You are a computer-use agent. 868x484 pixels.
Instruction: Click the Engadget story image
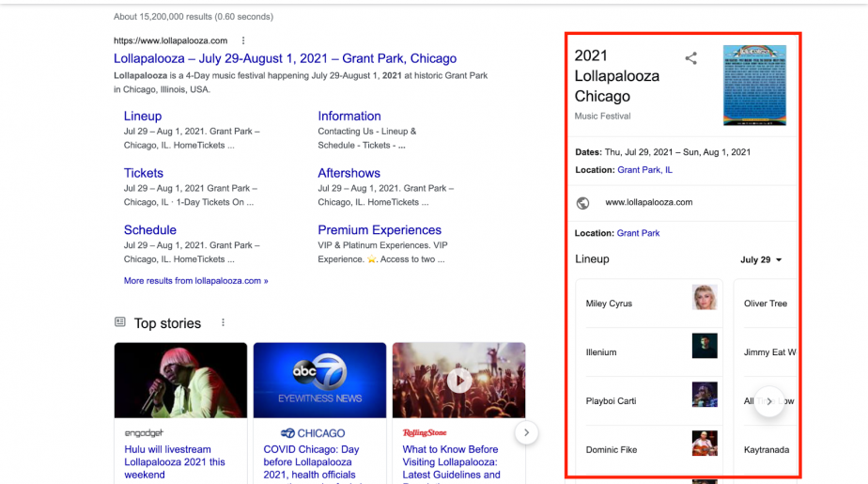point(180,380)
